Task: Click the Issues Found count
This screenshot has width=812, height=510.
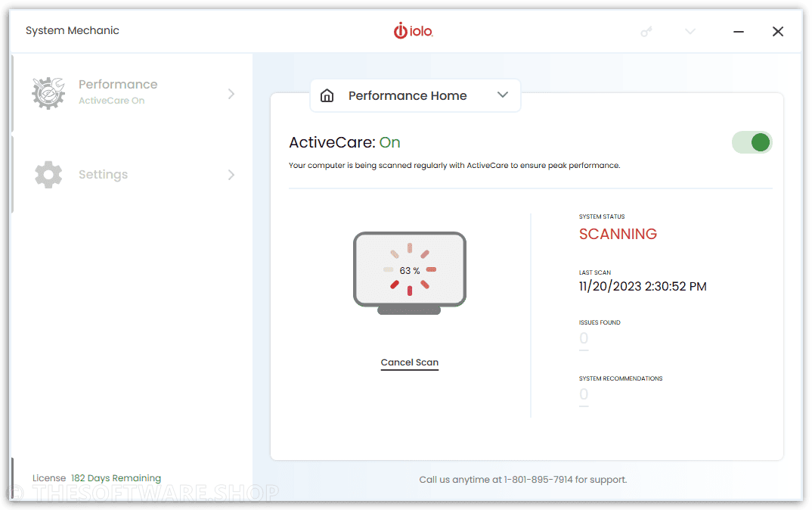Action: pyautogui.click(x=584, y=338)
